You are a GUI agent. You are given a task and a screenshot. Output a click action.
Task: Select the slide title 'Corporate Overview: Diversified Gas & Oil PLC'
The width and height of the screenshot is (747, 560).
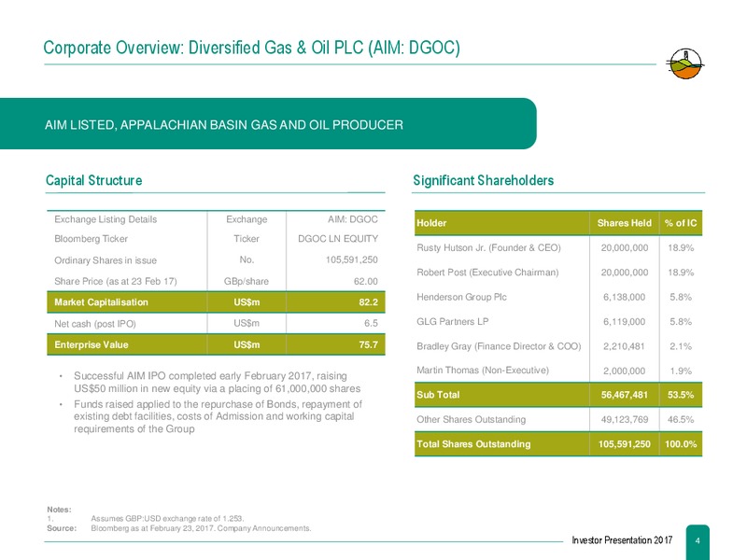pos(251,48)
